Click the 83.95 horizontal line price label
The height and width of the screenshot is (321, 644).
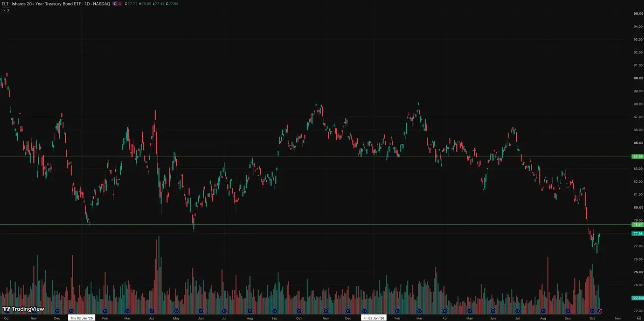tap(638, 156)
